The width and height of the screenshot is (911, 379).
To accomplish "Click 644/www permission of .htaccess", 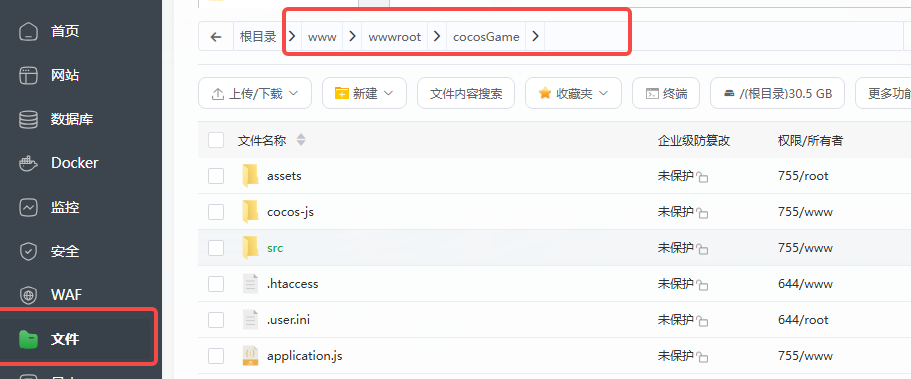I will [x=805, y=284].
